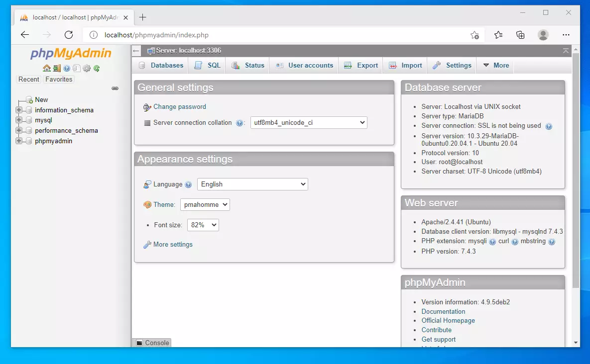Reload navigation panel with green arrow icon
Screen dimensions: 590x364
[97, 68]
